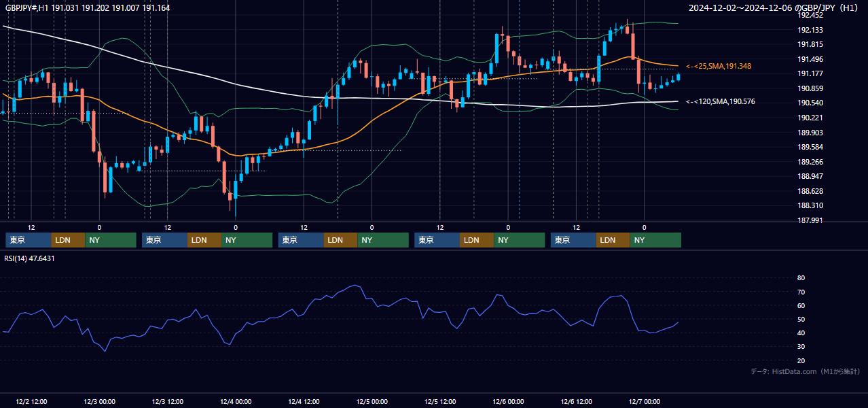
Task: Select the 12/4 00:00 time axis label
Action: point(236,402)
